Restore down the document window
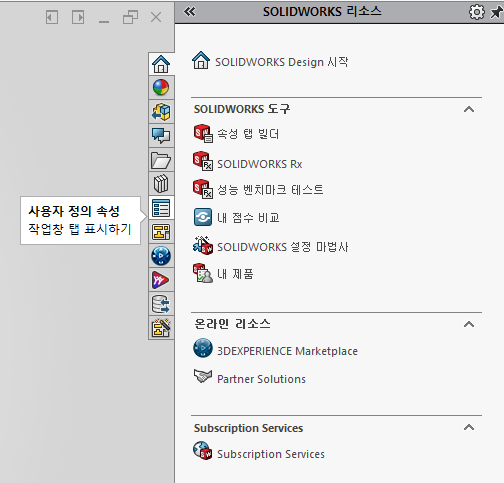Viewport: 504px width, 483px height. [130, 17]
